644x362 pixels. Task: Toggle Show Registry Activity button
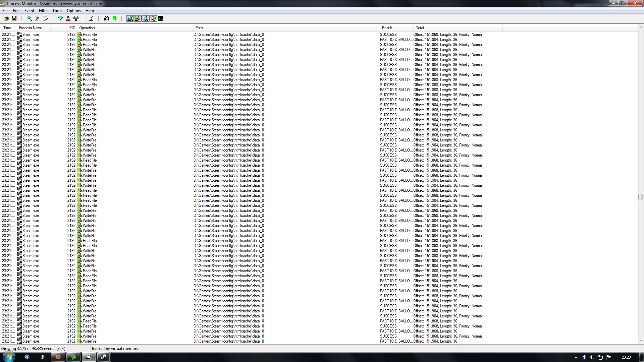(x=130, y=18)
